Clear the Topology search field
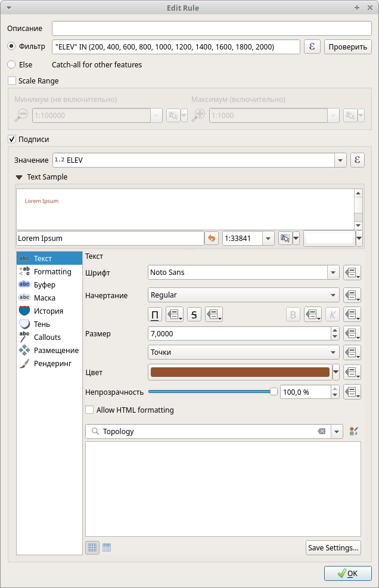The image size is (379, 588). (x=322, y=431)
